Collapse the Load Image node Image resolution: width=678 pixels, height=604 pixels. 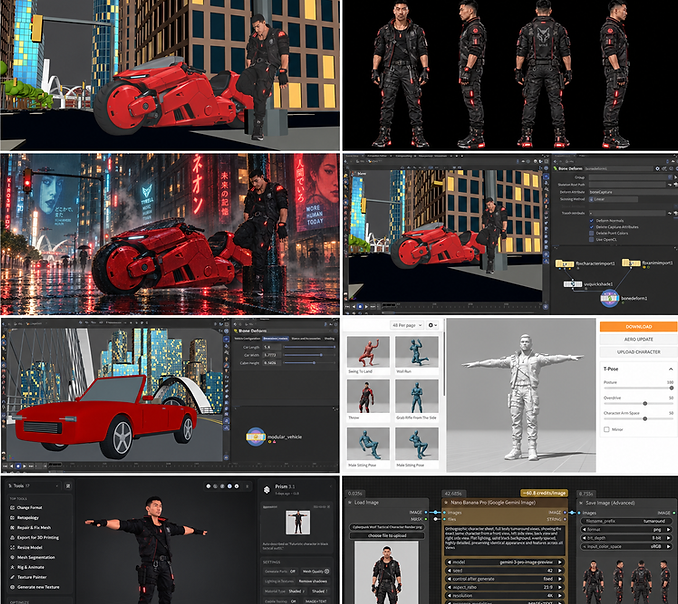tap(350, 502)
